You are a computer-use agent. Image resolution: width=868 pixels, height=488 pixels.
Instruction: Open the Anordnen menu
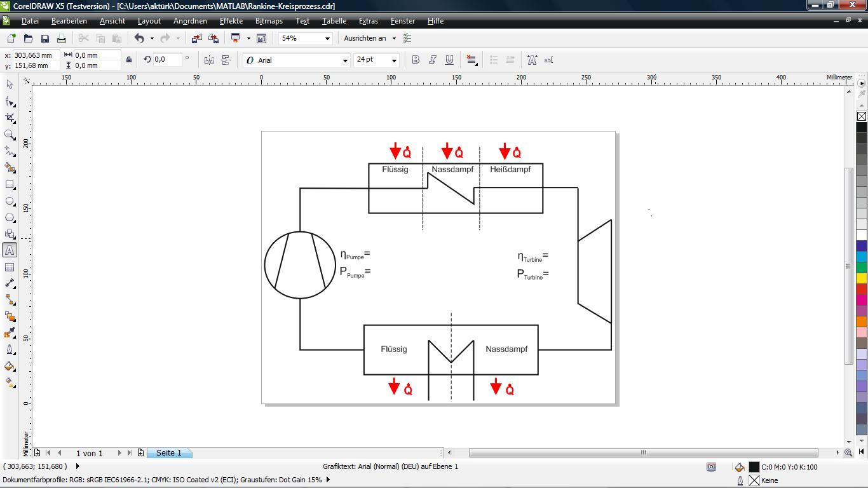coord(190,21)
